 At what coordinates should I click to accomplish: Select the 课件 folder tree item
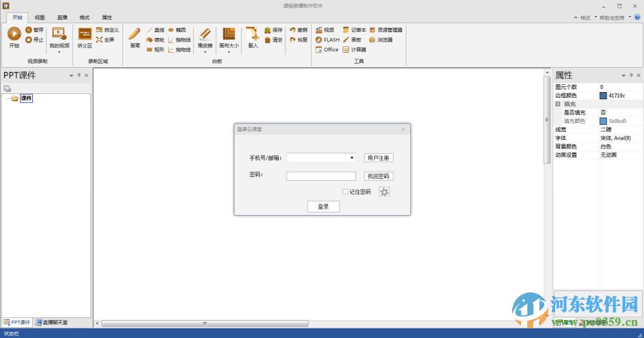pyautogui.click(x=26, y=98)
